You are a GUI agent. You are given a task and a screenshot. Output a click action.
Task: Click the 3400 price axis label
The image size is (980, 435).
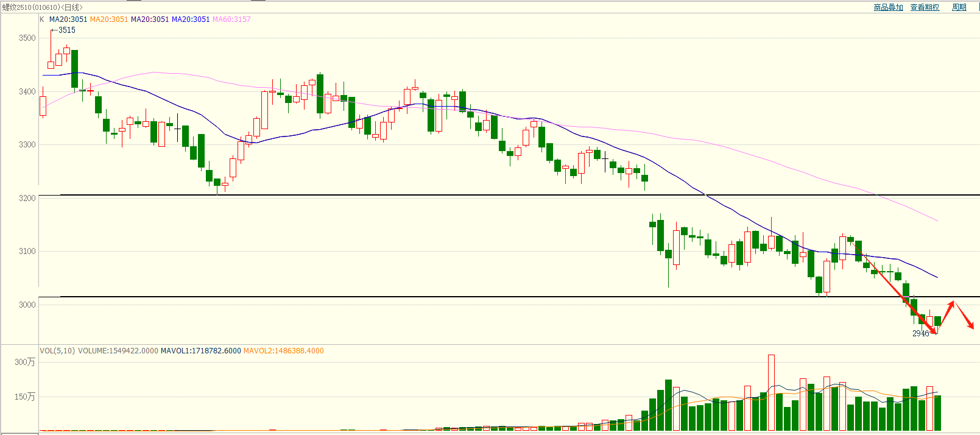[27, 91]
